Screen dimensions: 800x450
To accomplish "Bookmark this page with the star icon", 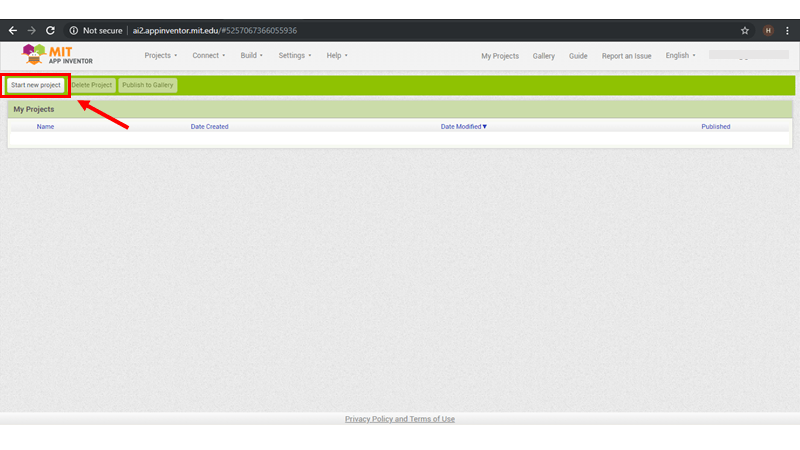I will 744,31.
